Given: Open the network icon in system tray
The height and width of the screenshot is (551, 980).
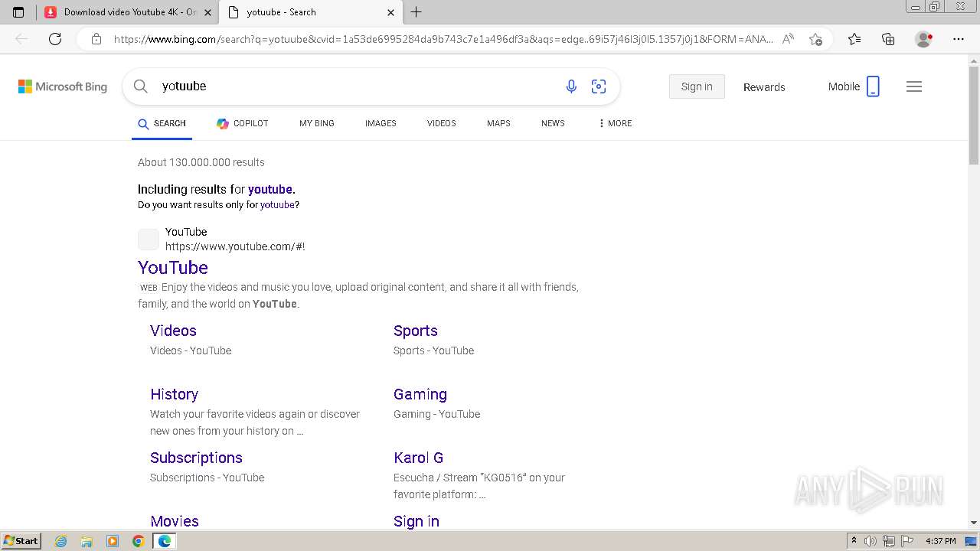Looking at the screenshot, I should coord(889,541).
